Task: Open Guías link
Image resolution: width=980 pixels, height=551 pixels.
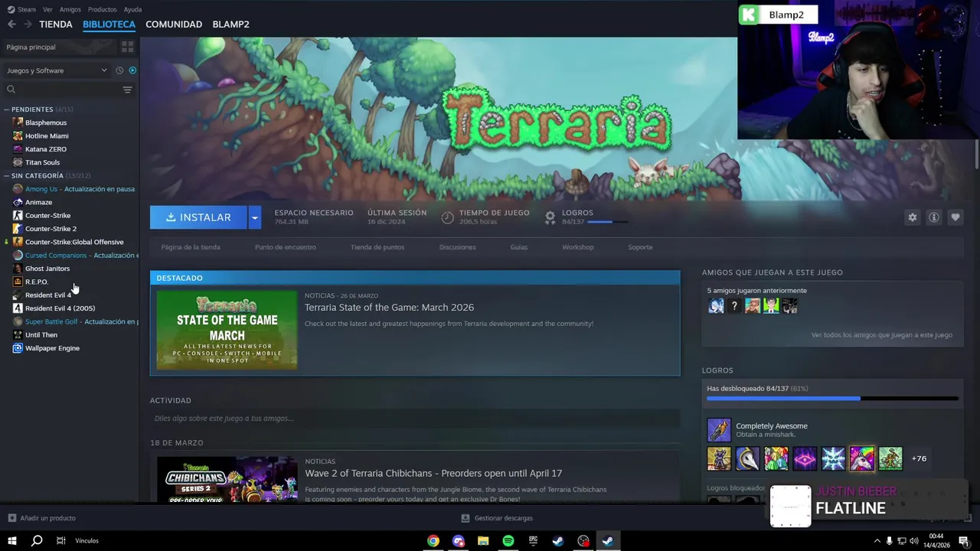Action: [x=519, y=247]
